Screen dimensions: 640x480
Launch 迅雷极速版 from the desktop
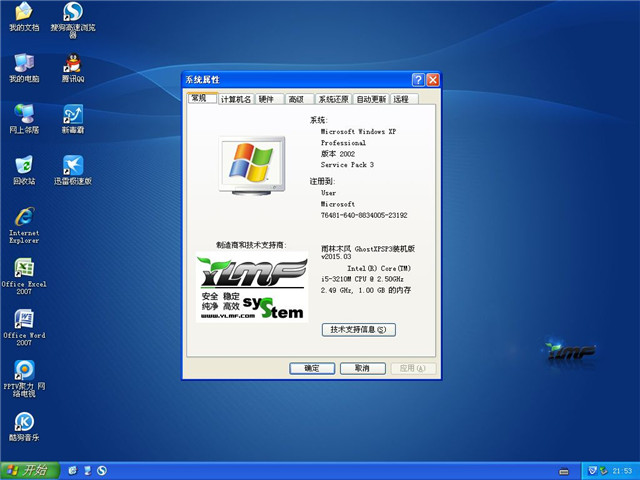73,170
